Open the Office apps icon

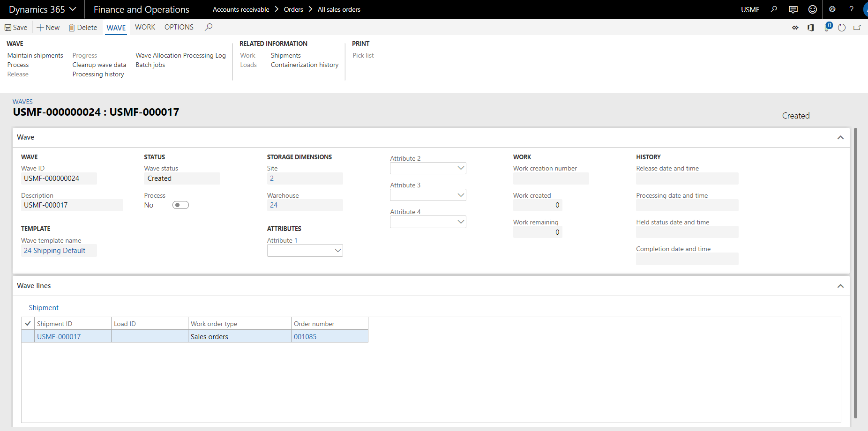click(x=810, y=28)
